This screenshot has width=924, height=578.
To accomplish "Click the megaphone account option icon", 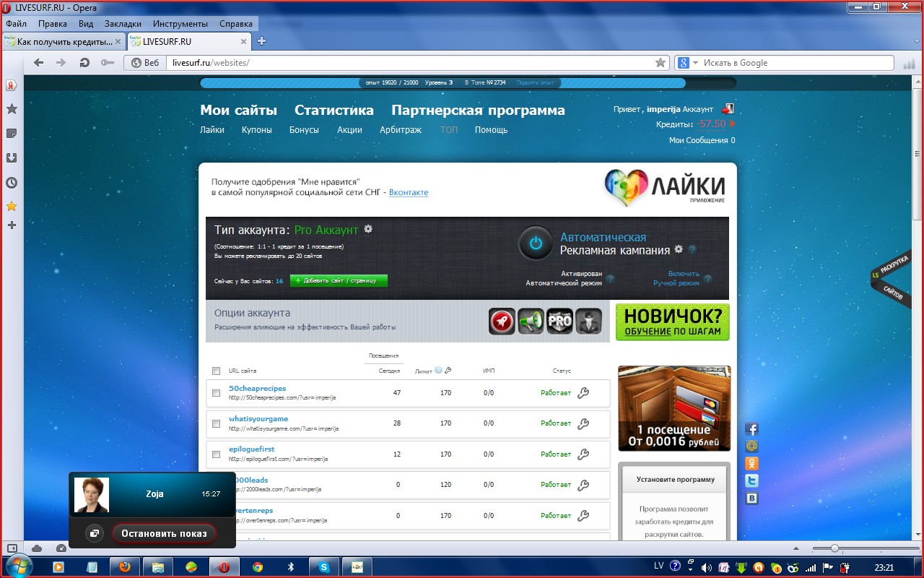I will [531, 321].
